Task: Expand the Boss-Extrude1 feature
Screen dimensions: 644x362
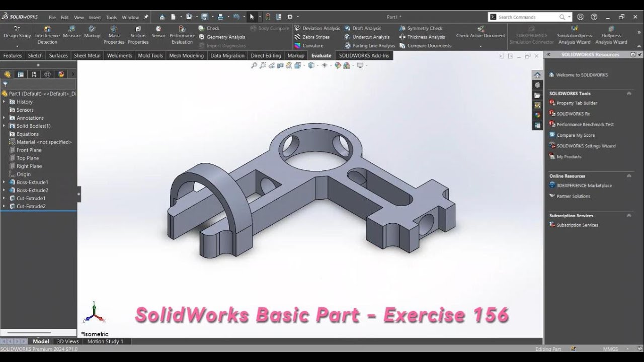Action: pyautogui.click(x=4, y=182)
